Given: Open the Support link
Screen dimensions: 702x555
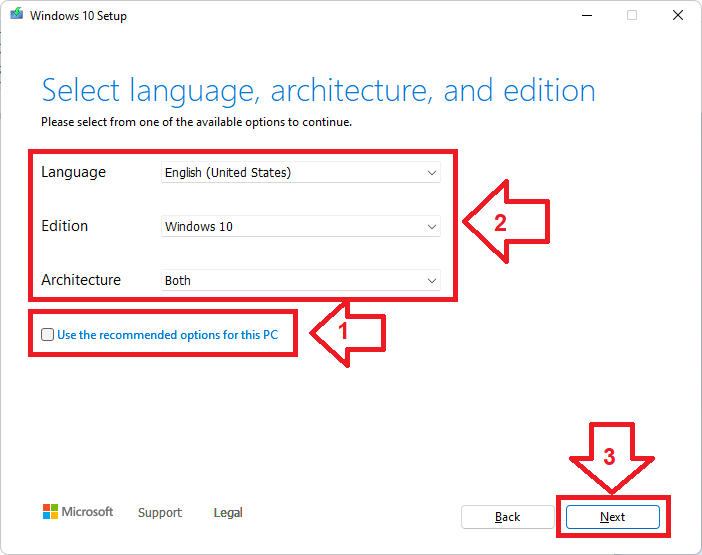Looking at the screenshot, I should [x=160, y=512].
